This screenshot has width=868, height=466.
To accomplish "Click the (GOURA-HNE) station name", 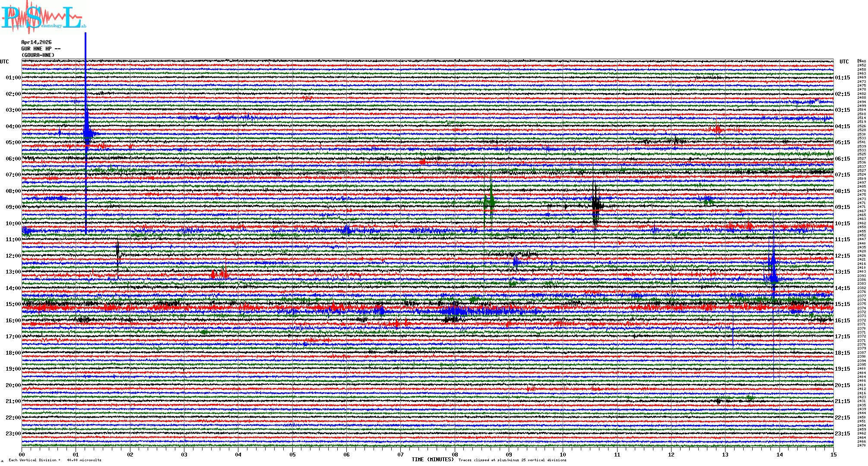I will (x=38, y=55).
